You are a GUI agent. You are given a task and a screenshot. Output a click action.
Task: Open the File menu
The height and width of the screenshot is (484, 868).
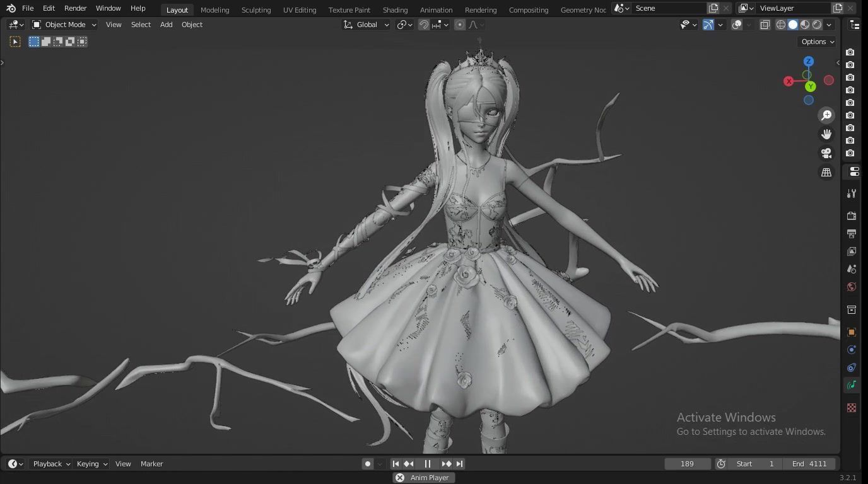click(x=28, y=8)
